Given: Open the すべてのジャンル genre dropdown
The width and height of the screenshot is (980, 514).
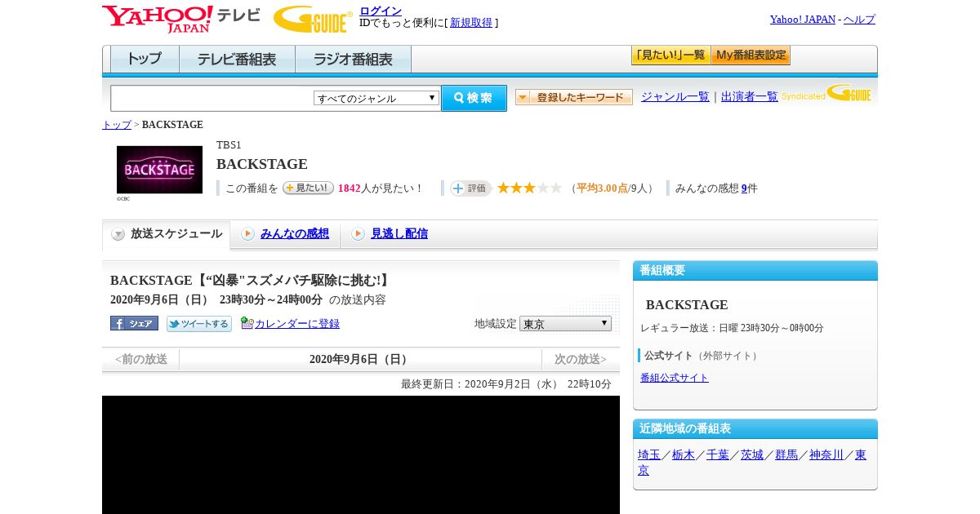Looking at the screenshot, I should tap(376, 98).
